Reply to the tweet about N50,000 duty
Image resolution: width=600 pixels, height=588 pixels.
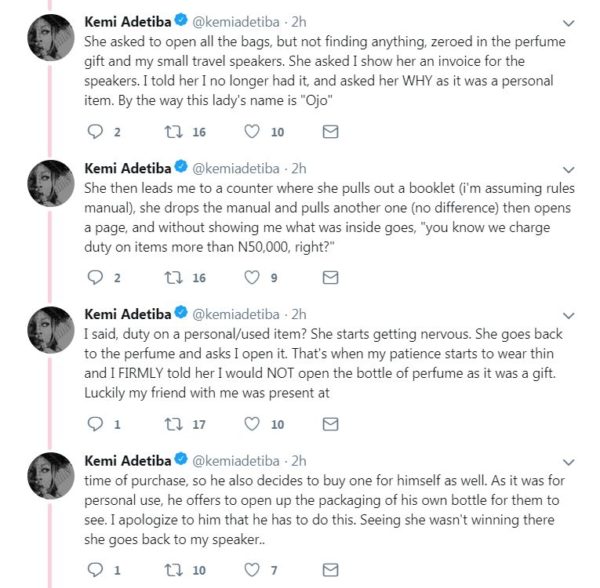pos(95,277)
